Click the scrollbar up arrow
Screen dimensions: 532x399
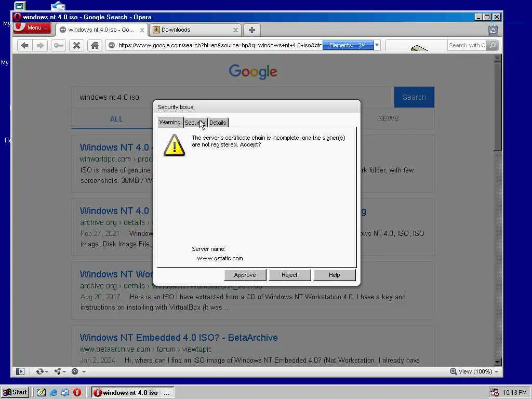pyautogui.click(x=497, y=59)
